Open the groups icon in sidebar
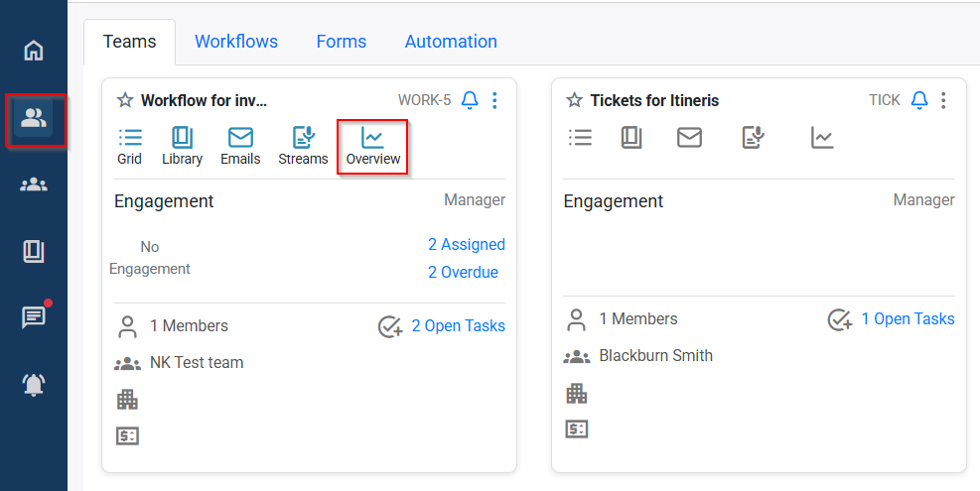The height and width of the screenshot is (491, 980). coord(34,184)
